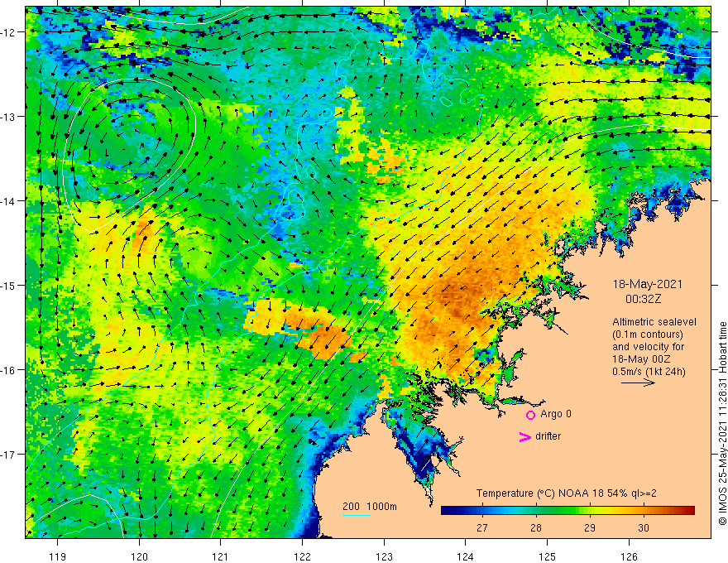Click the (0.1m contours) legend line
The height and width of the screenshot is (563, 728).
click(648, 334)
